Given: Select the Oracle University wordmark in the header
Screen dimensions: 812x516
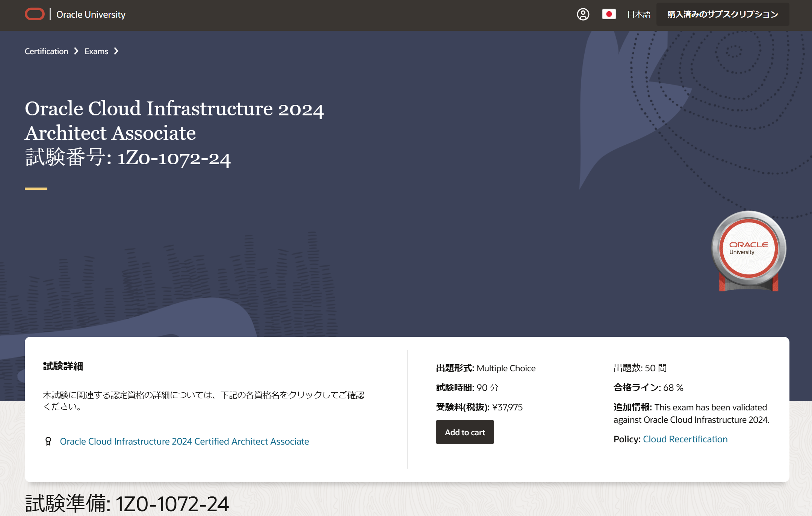Looking at the screenshot, I should tap(90, 14).
